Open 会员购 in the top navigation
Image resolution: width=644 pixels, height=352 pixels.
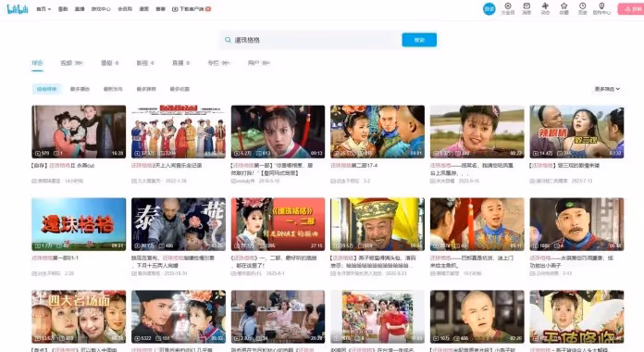(x=125, y=9)
